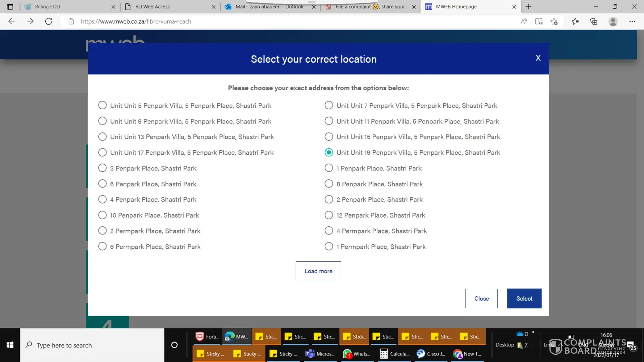Image resolution: width=644 pixels, height=362 pixels.
Task: Open a new browser tab
Action: 528,7
